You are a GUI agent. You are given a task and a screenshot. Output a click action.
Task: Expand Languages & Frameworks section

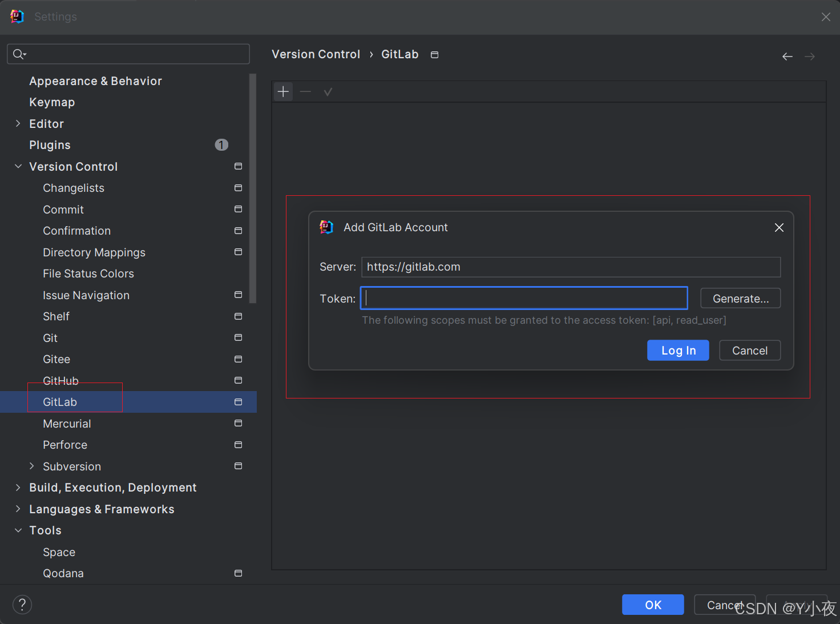click(18, 509)
